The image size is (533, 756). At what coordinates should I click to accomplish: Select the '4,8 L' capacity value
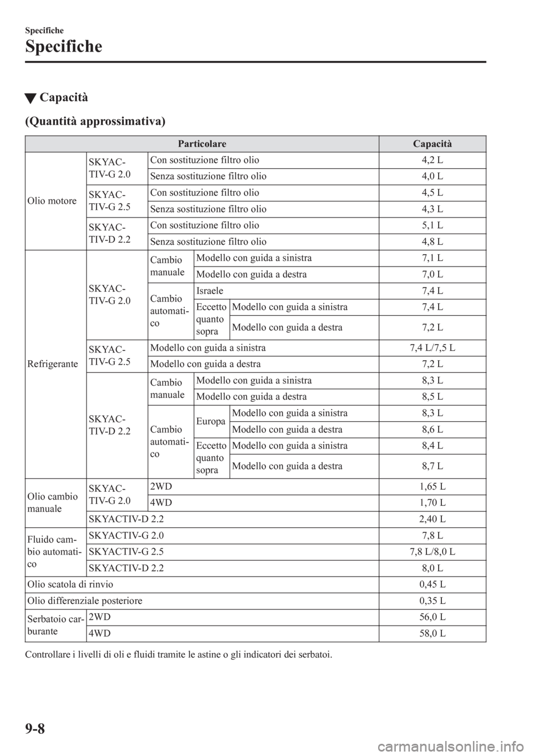(x=432, y=242)
